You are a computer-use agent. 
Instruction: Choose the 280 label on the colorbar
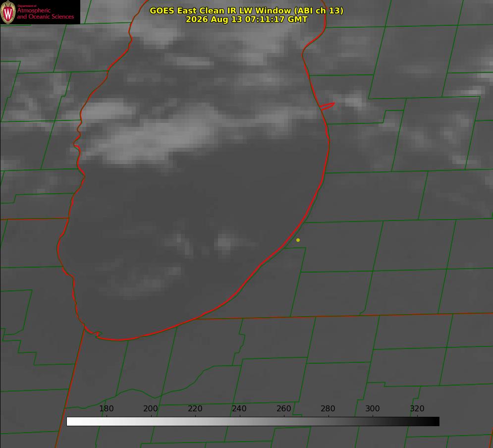pyautogui.click(x=328, y=408)
